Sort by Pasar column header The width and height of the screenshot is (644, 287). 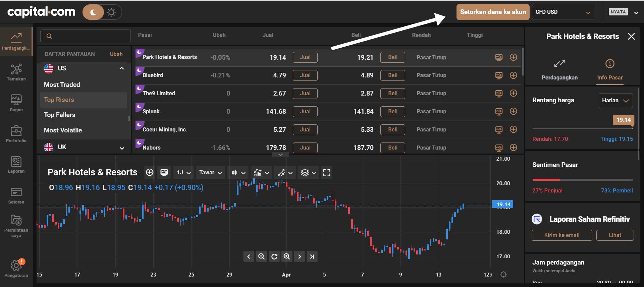(145, 35)
